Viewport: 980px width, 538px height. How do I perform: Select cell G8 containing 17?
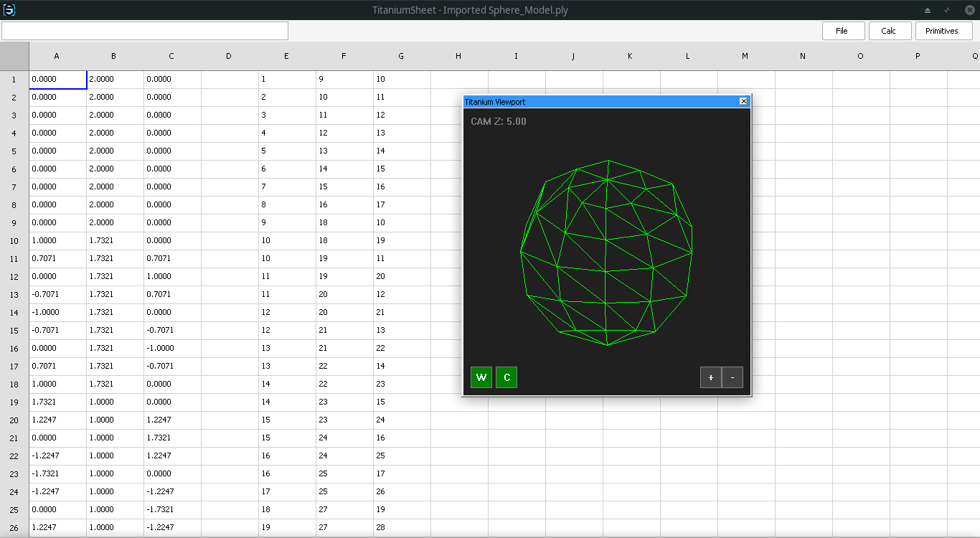[402, 205]
